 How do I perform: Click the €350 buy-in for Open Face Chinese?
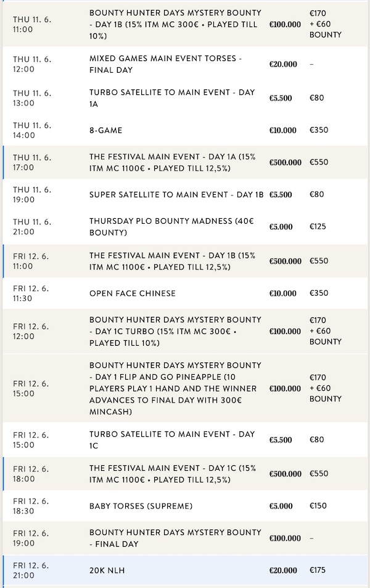(x=319, y=293)
